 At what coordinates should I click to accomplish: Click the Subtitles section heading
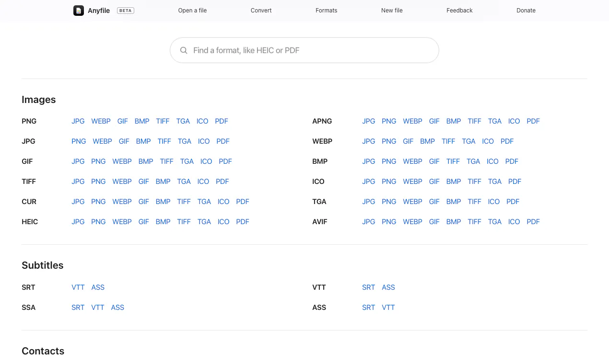click(x=43, y=265)
